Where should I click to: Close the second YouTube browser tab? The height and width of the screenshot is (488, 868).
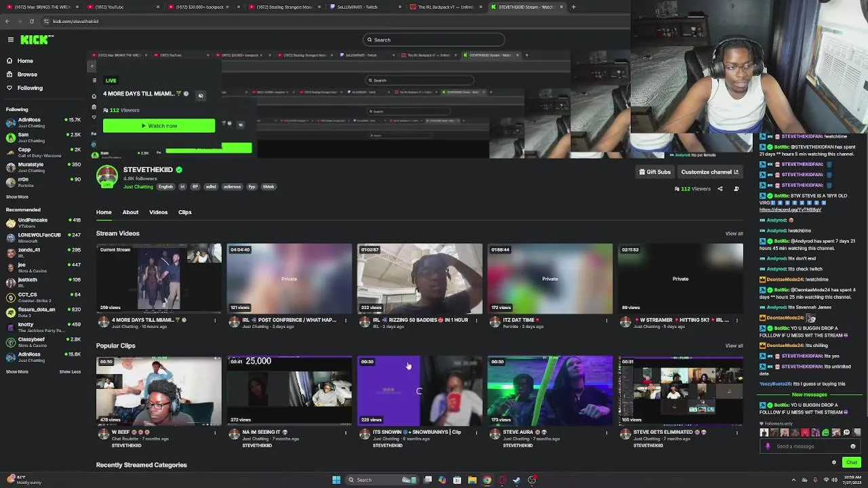click(158, 7)
